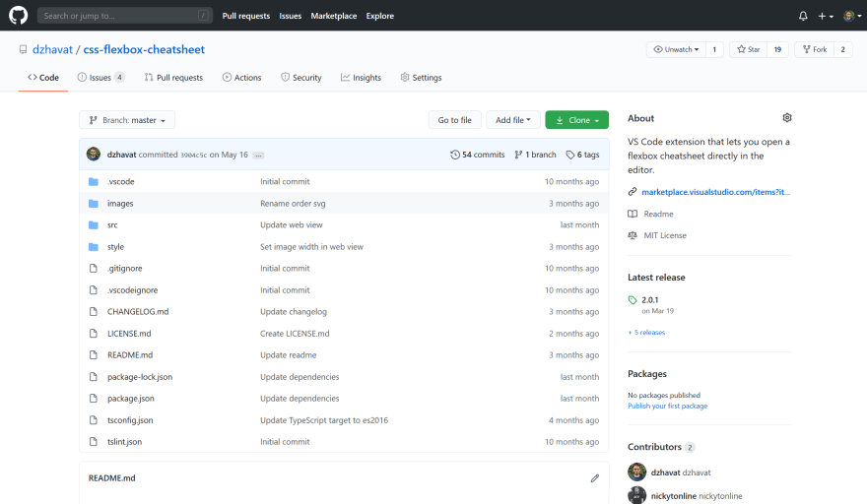View the 2 forks count

842,49
